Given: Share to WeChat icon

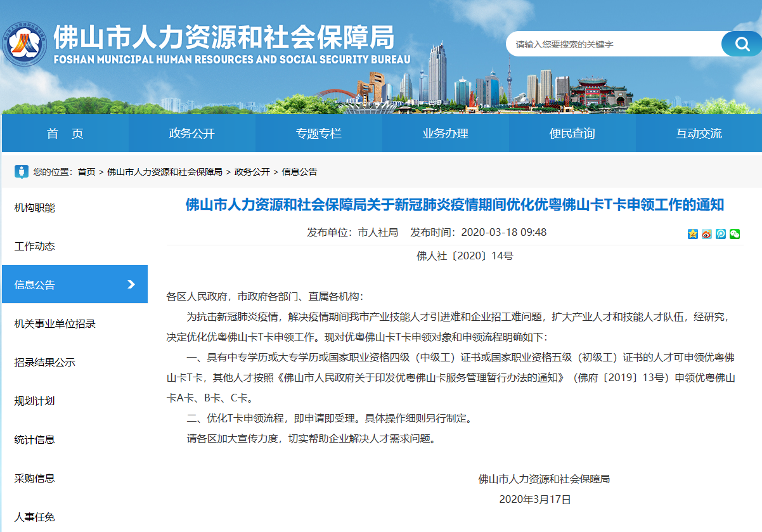Looking at the screenshot, I should 735,233.
